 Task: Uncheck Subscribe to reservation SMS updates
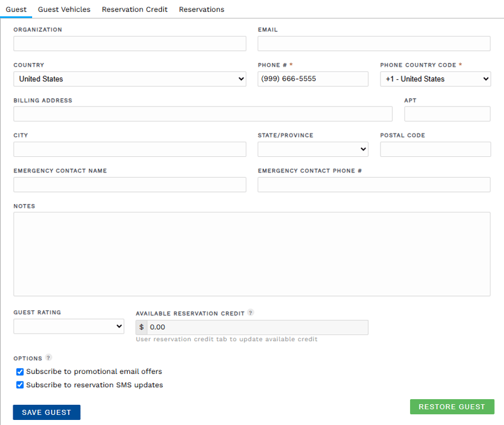pos(20,385)
